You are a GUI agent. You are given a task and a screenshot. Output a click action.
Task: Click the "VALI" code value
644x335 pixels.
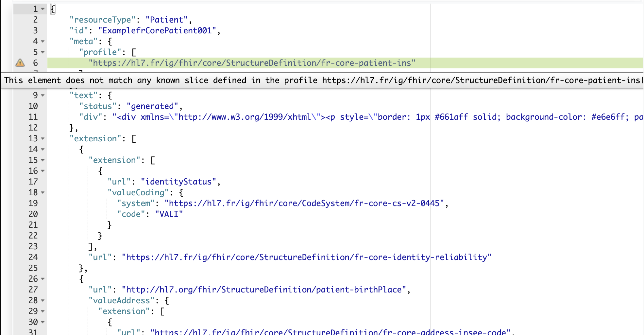point(169,214)
